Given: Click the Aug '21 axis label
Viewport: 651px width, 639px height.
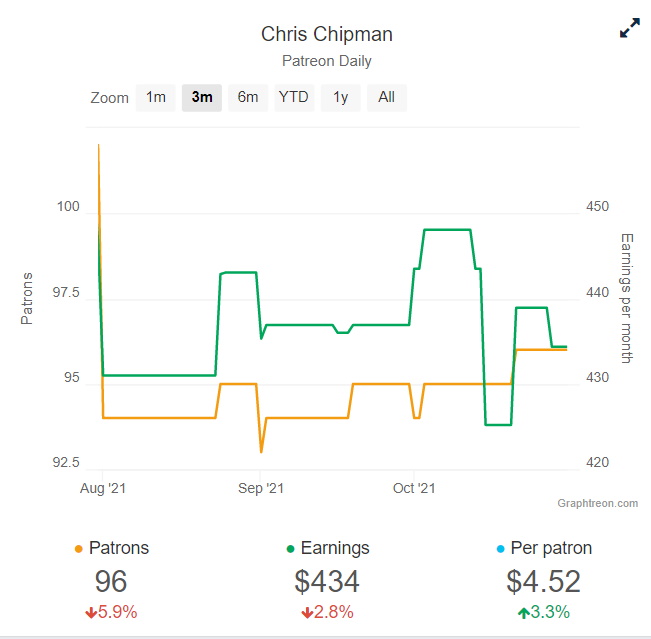Looking at the screenshot, I should tap(103, 488).
